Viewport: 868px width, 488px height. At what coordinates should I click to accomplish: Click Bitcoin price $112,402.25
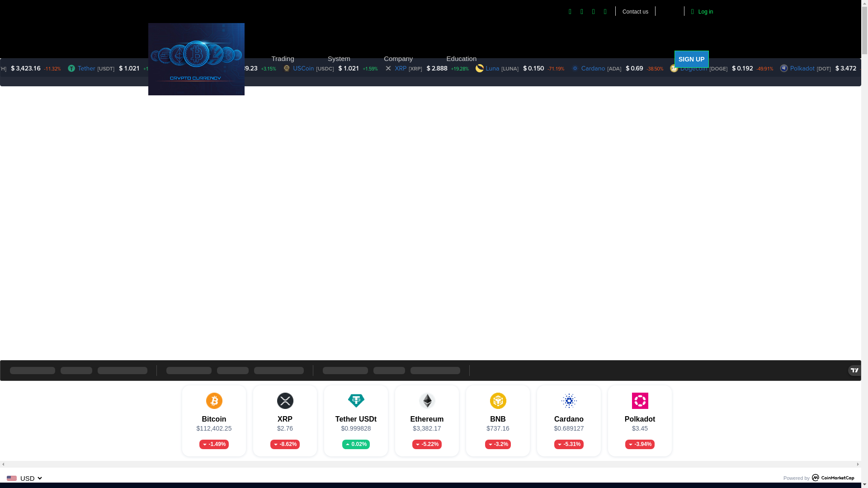point(214,428)
